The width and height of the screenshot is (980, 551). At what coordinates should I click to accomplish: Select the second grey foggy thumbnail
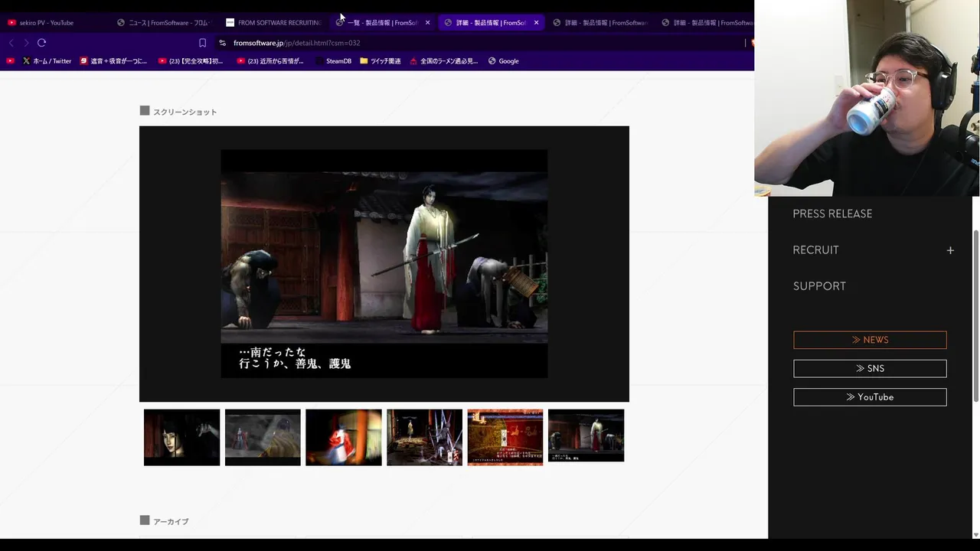pyautogui.click(x=263, y=437)
